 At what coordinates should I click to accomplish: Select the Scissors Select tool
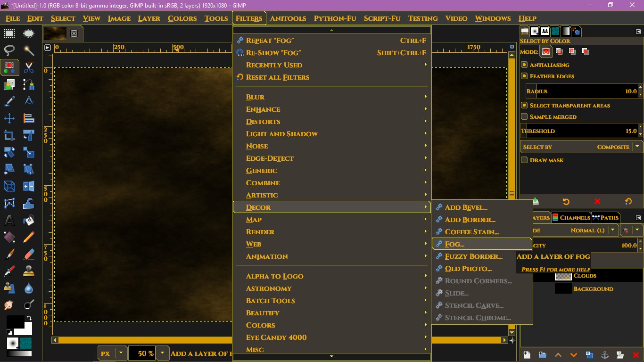[29, 67]
